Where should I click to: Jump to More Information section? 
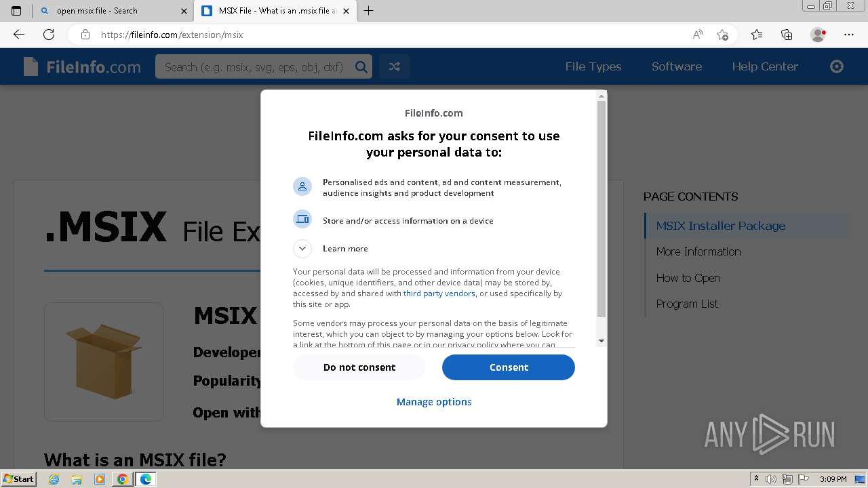coord(698,251)
